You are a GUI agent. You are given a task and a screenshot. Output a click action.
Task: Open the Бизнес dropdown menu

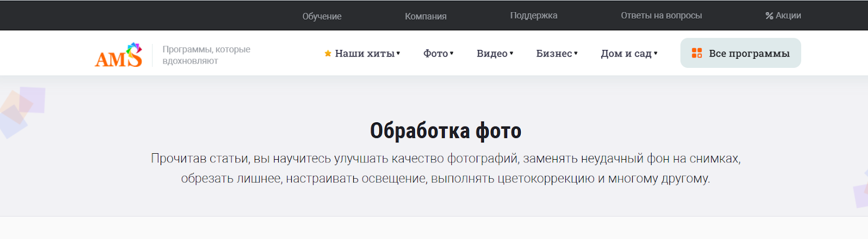(x=557, y=53)
